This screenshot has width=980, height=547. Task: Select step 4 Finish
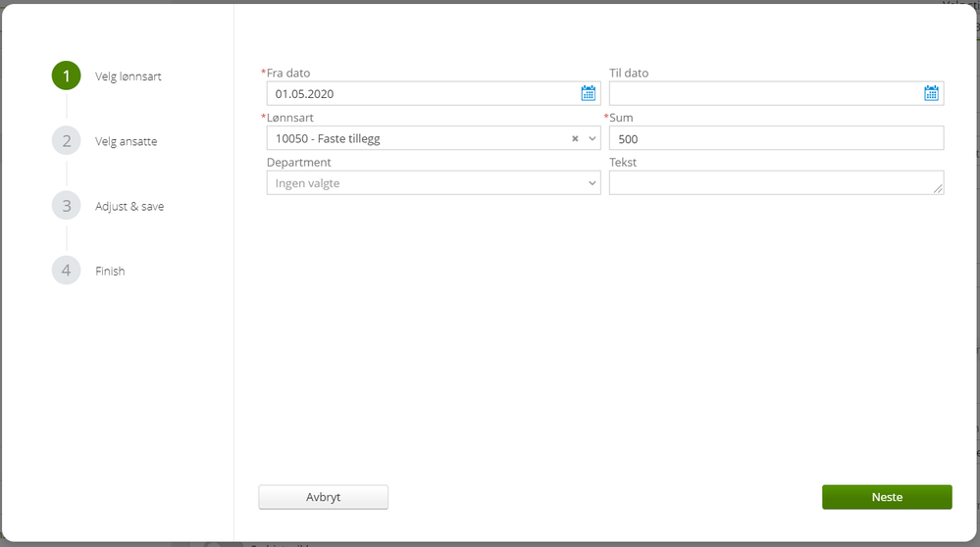(88, 271)
